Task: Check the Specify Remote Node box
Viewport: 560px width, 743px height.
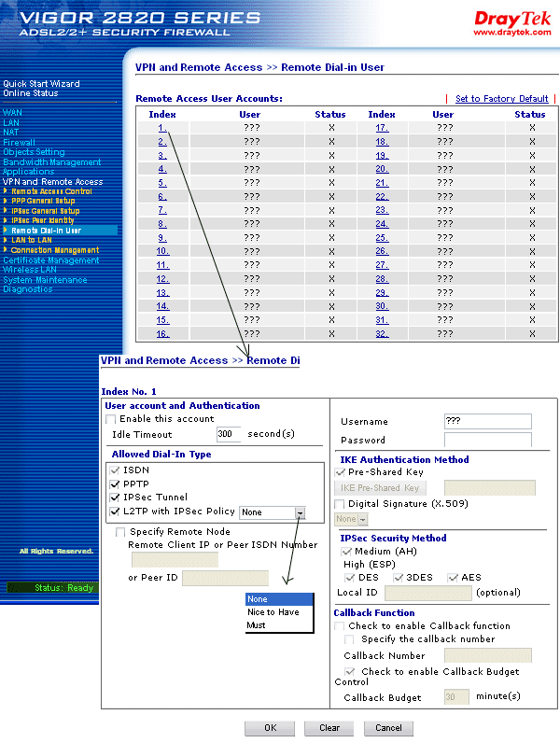Action: pyautogui.click(x=120, y=532)
